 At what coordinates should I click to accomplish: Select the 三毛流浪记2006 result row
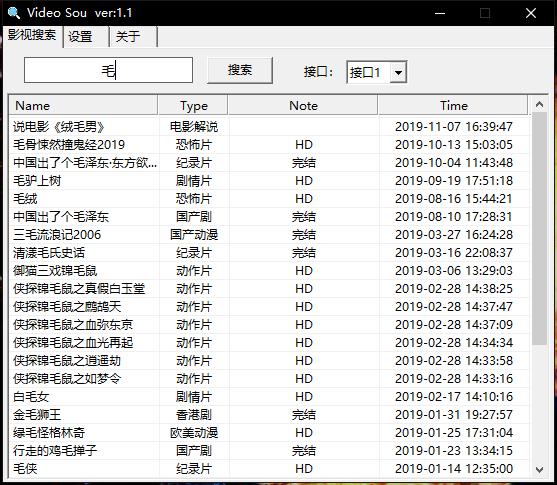pos(269,235)
